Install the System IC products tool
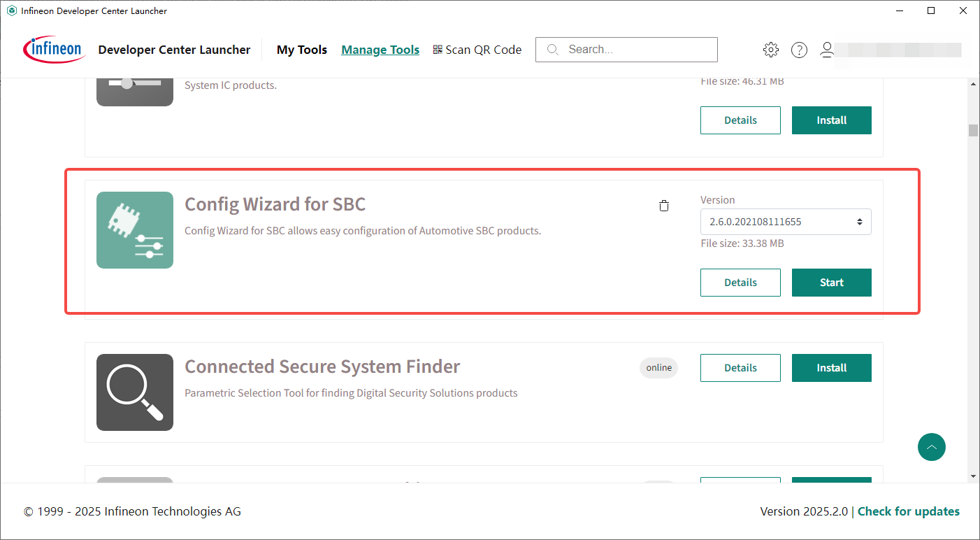 tap(832, 120)
